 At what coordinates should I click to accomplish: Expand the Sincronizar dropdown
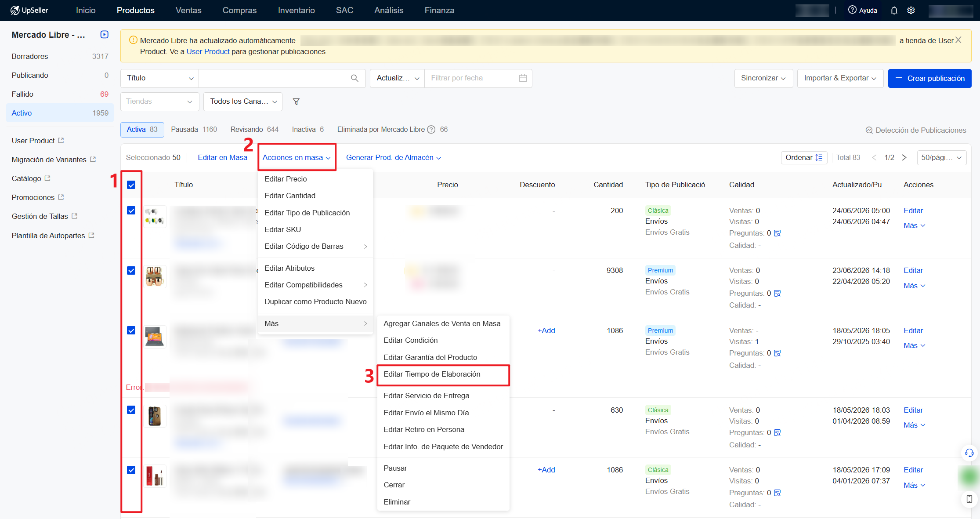click(763, 78)
